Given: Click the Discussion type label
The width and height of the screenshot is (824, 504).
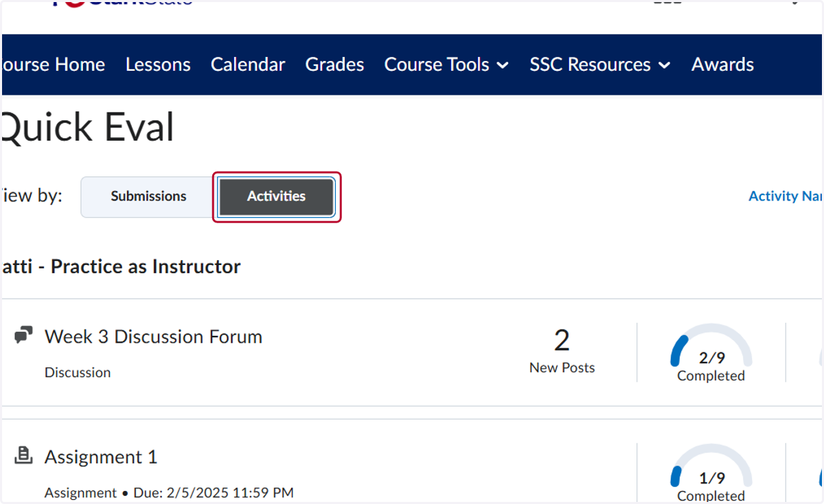Looking at the screenshot, I should tap(78, 373).
